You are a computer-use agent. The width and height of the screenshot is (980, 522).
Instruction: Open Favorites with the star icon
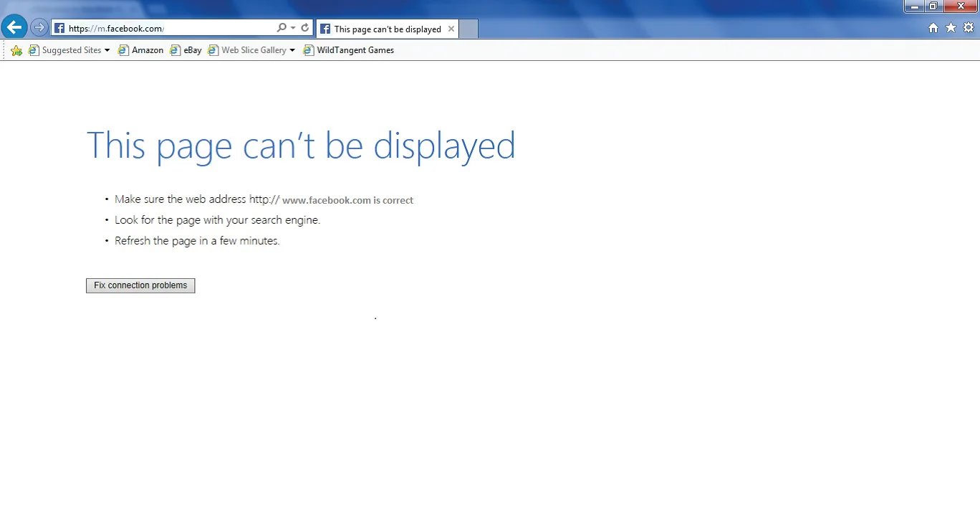951,28
